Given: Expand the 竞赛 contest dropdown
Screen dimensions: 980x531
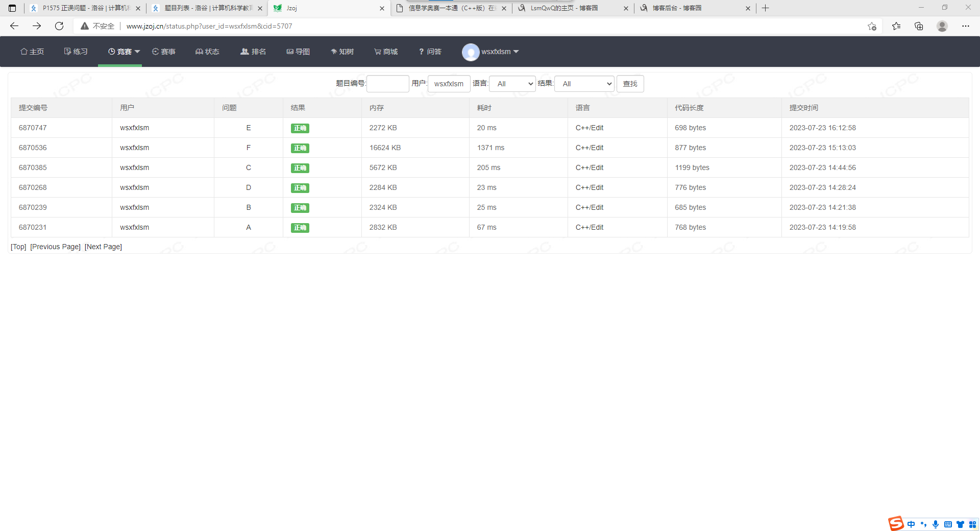Looking at the screenshot, I should pos(124,52).
